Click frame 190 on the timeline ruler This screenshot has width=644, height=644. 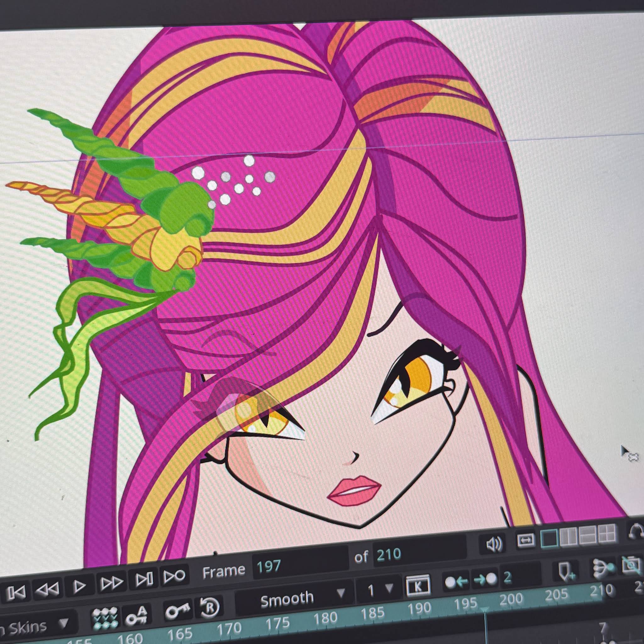pos(419,609)
